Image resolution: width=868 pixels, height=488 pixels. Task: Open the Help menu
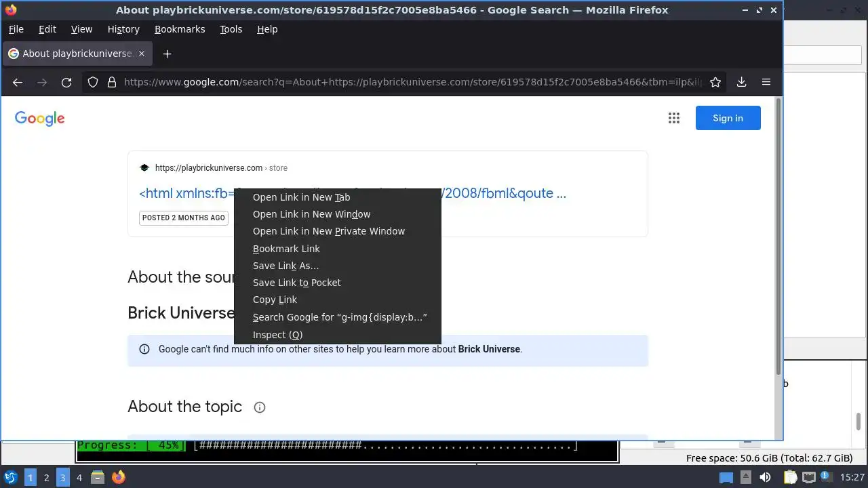coord(267,29)
